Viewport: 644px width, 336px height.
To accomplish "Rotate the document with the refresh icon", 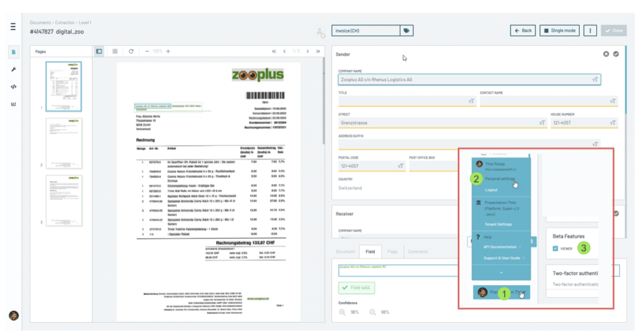I will coord(131,51).
